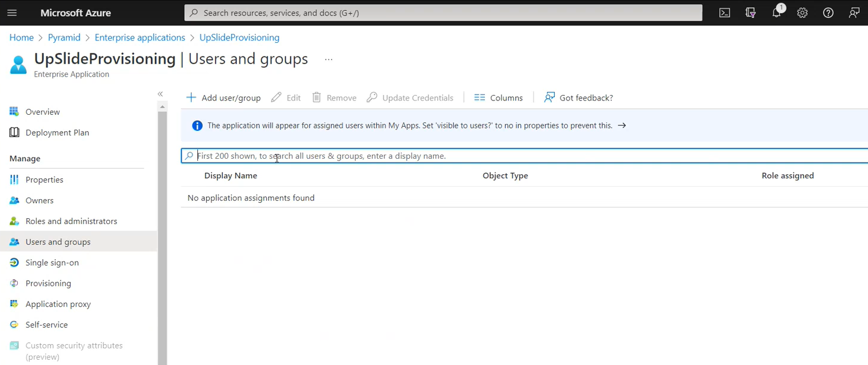
Task: Go to Home breadcrumb
Action: coord(21,37)
